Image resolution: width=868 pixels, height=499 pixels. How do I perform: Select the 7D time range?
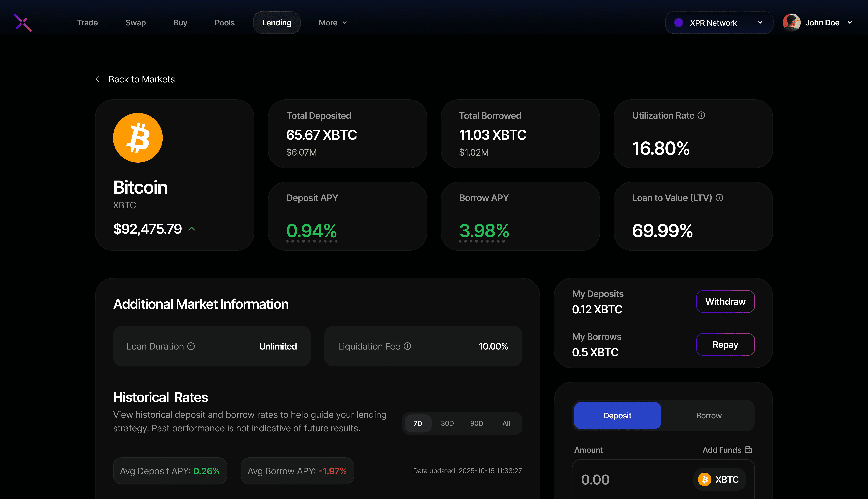click(x=418, y=423)
